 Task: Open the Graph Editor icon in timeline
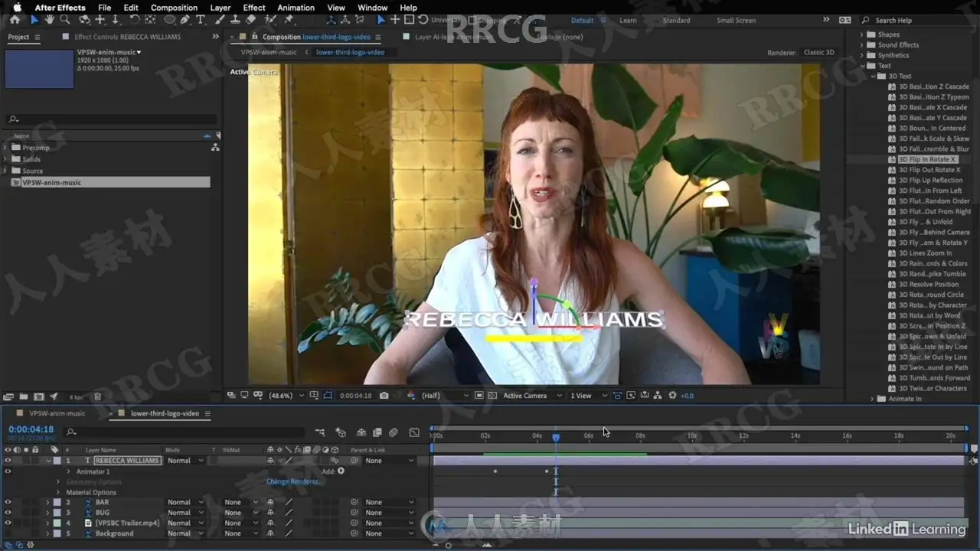click(x=414, y=432)
